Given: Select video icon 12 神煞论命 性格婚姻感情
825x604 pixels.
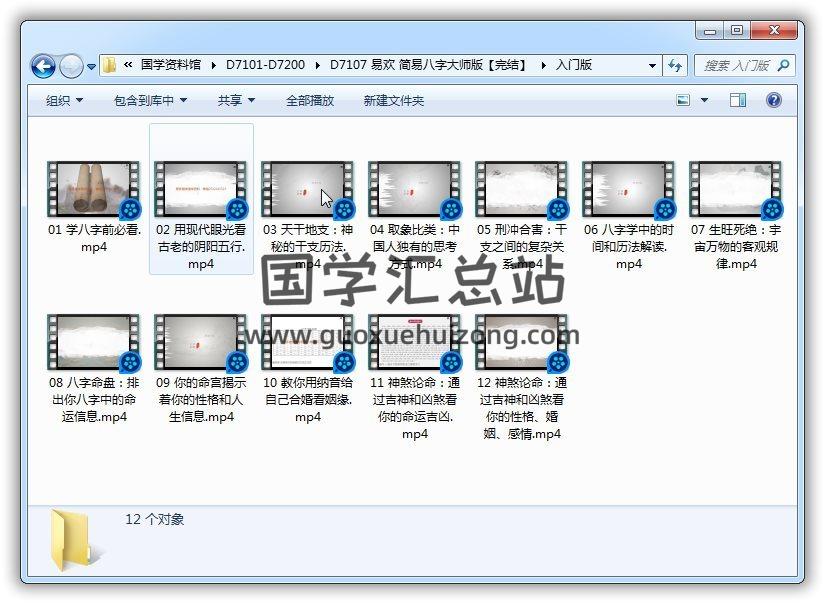Looking at the screenshot, I should pos(521,343).
